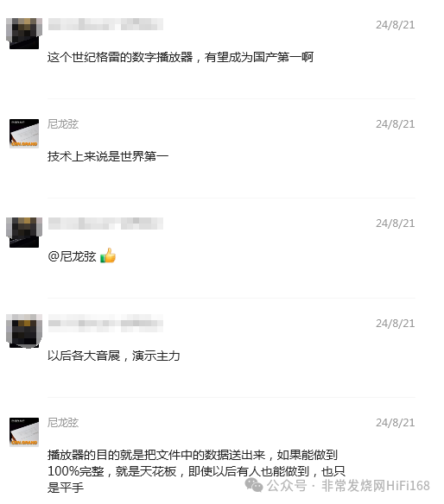Click the 24/8/21 date of the last comment
Image resolution: width=444 pixels, height=504 pixels.
click(396, 423)
